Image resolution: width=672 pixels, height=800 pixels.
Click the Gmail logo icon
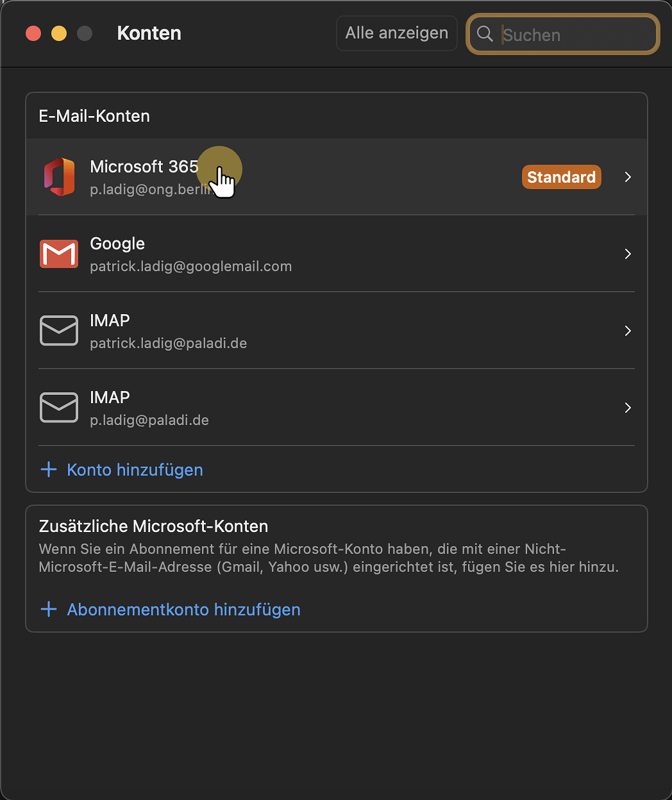pos(59,254)
